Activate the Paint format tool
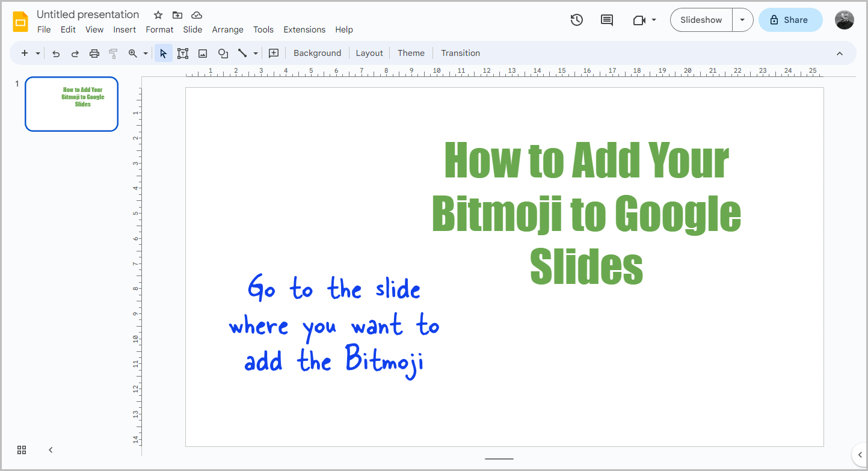This screenshot has height=471, width=868. 113,53
